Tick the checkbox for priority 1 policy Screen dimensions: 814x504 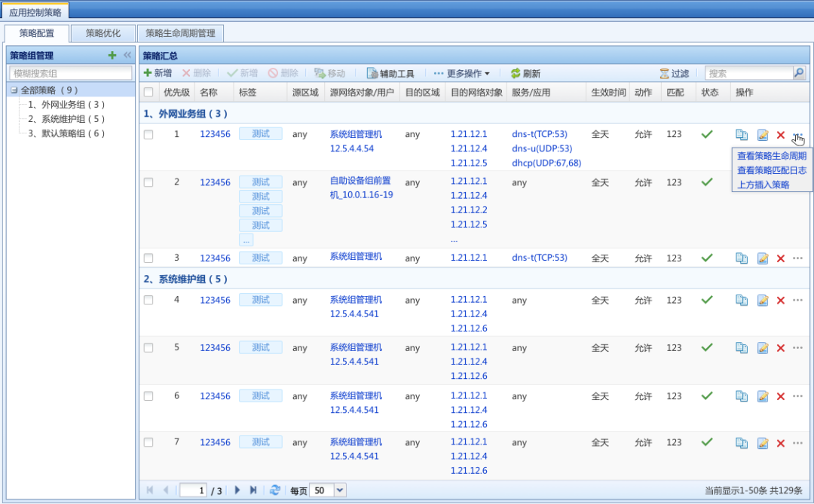click(x=148, y=135)
